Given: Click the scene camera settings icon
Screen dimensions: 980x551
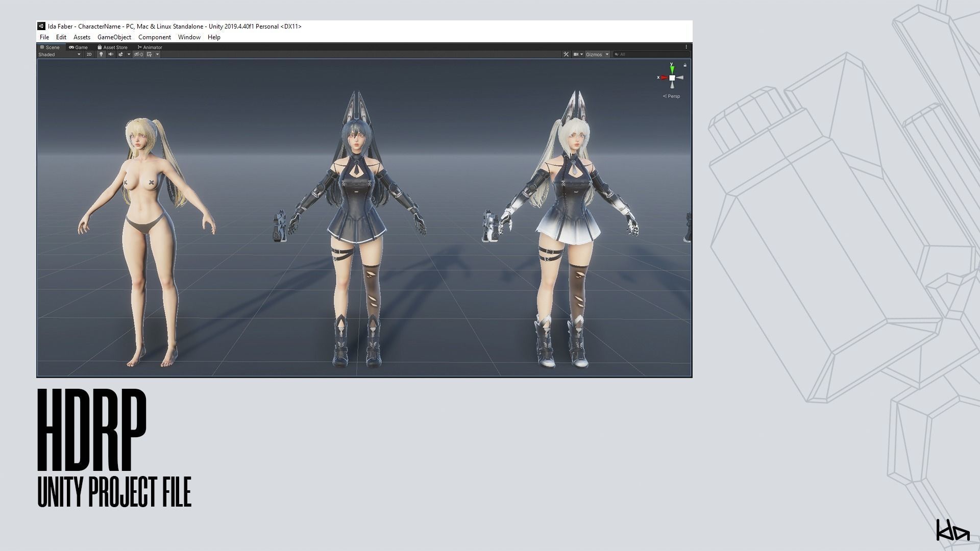Looking at the screenshot, I should (x=576, y=55).
